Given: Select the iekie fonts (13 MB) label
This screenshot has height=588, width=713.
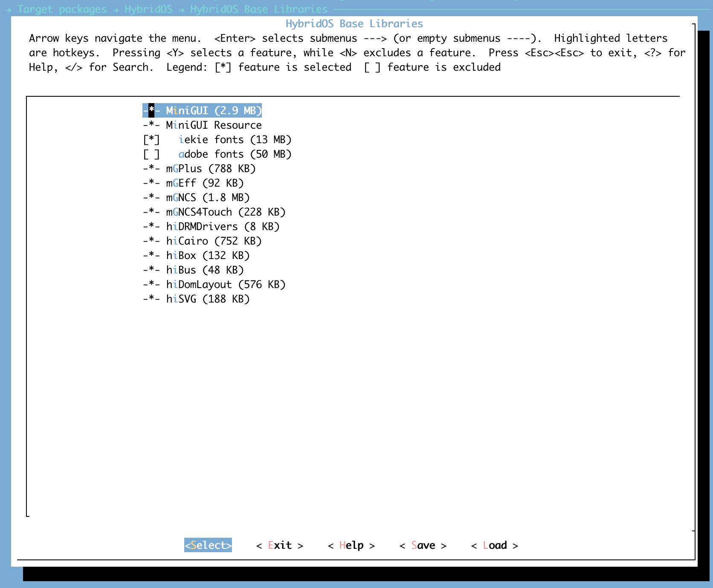Looking at the screenshot, I should tap(235, 139).
